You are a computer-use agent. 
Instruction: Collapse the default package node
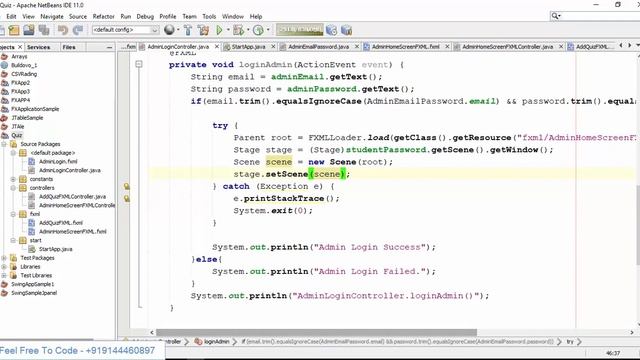13,153
